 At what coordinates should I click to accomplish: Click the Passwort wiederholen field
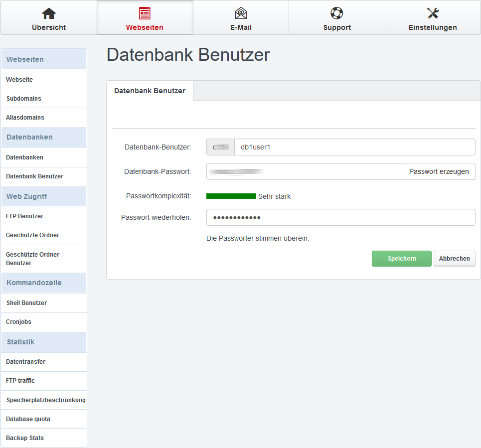pos(340,217)
